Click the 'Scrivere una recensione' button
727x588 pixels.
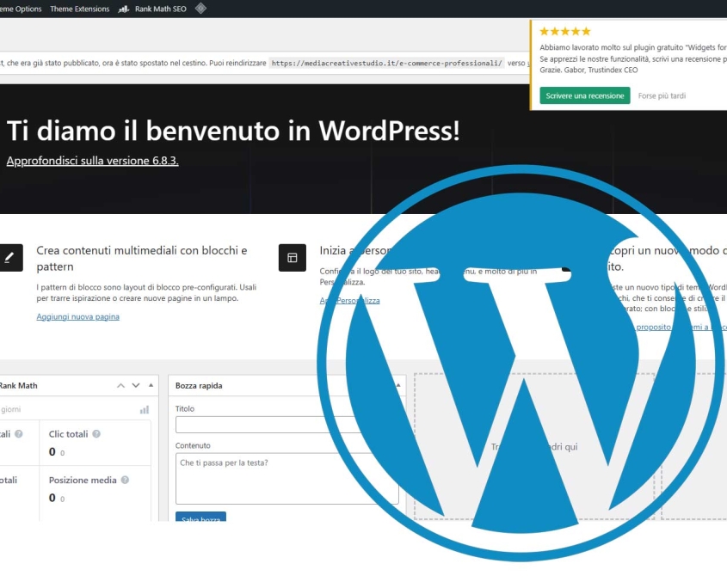pos(585,95)
